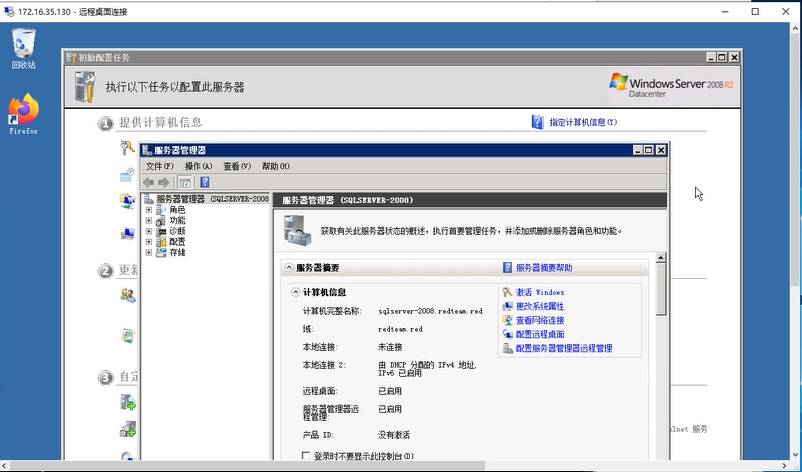Click the 激活 Windows link
This screenshot has height=472, width=802.
[540, 293]
